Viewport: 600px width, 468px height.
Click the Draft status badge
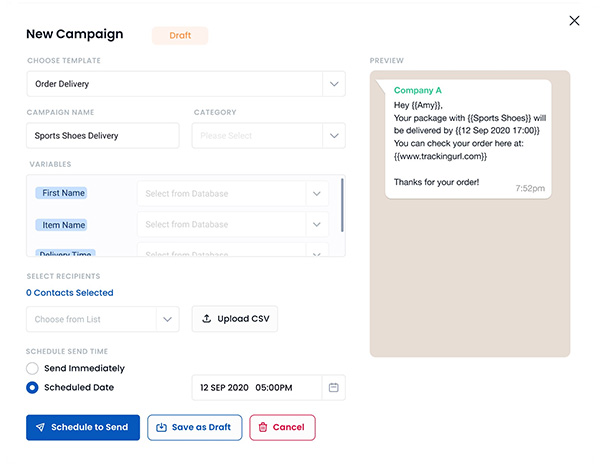[180, 36]
